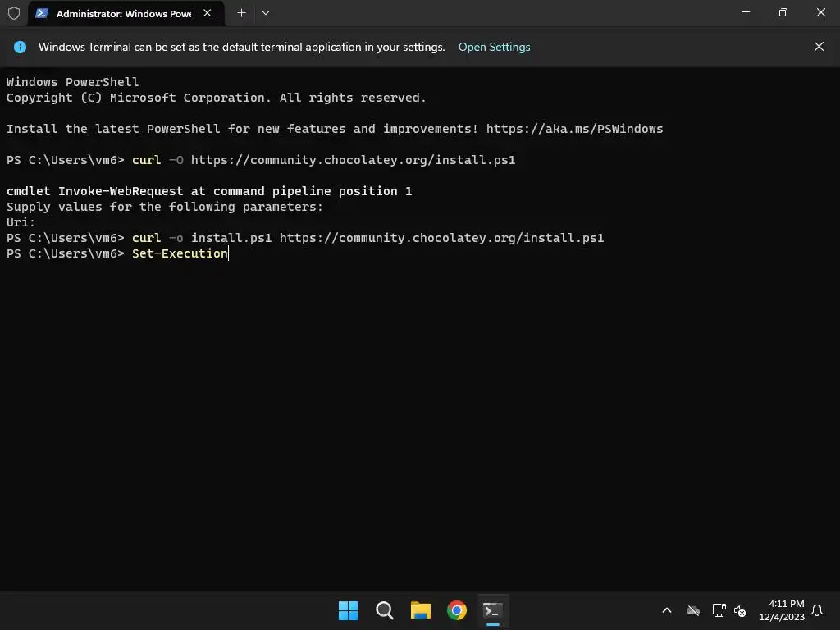Open Settings link in the notification bar
The height and width of the screenshot is (630, 840).
pyautogui.click(x=494, y=47)
